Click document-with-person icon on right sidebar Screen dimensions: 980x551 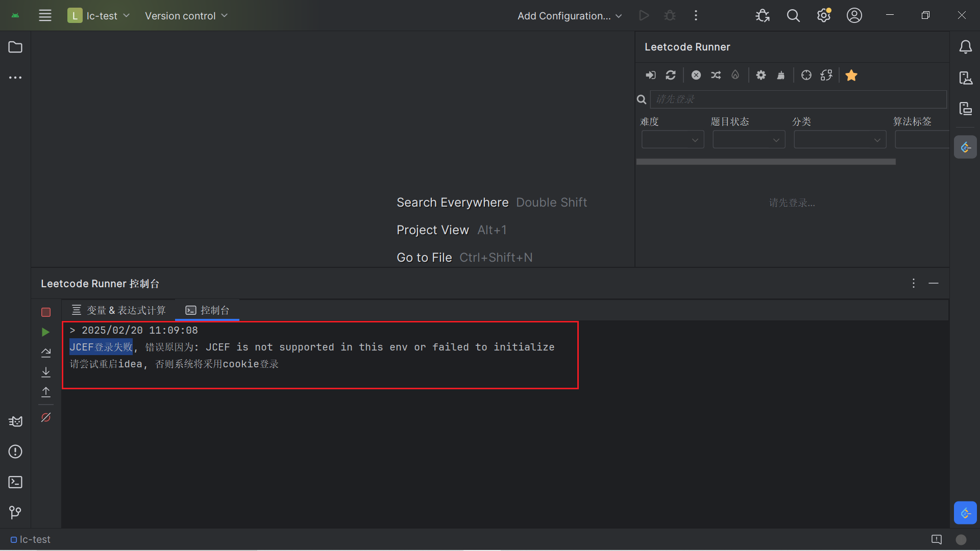pyautogui.click(x=965, y=78)
